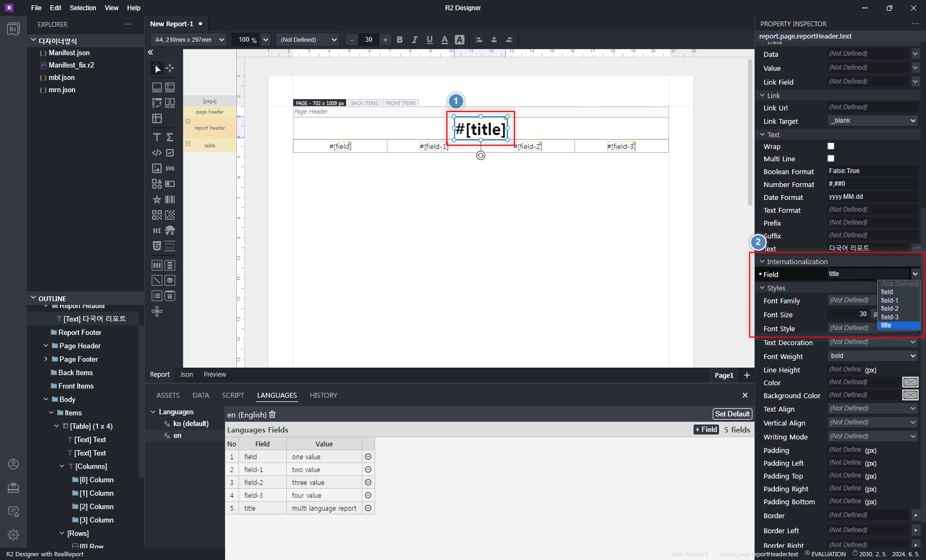Toggle italic formatting in toolbar
The image size is (926, 560).
[414, 40]
